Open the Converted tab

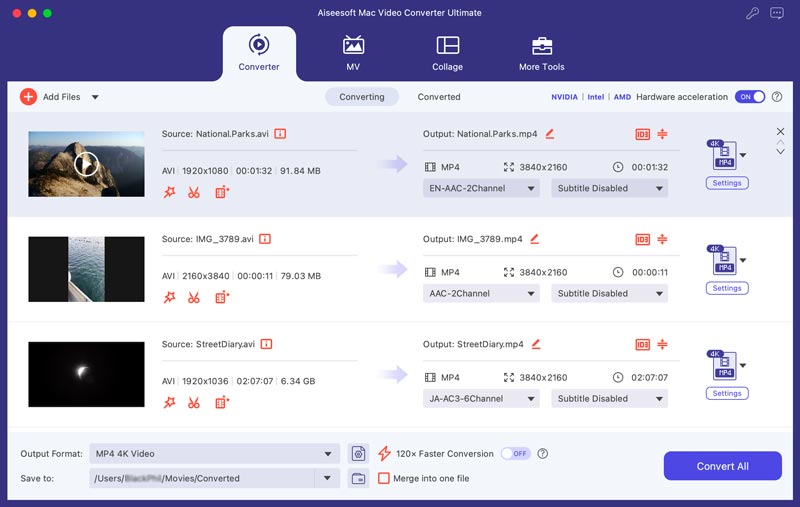[x=439, y=97]
